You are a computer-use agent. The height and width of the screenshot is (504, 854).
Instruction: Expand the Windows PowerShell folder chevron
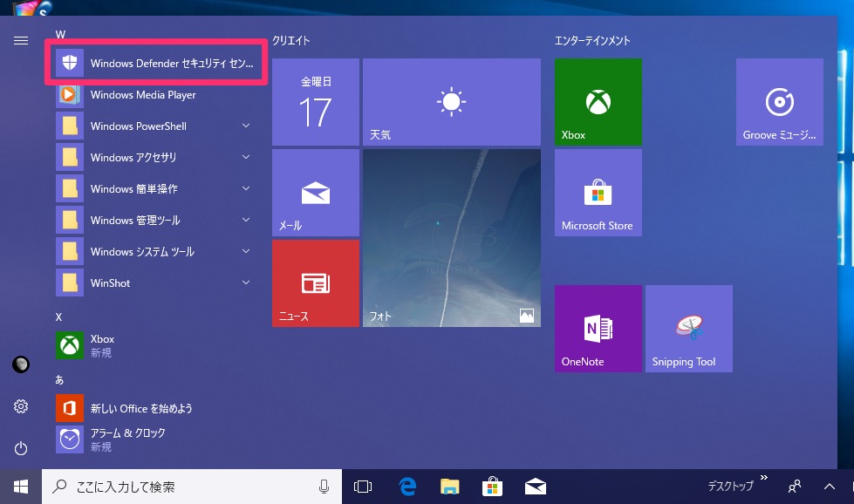[x=246, y=126]
